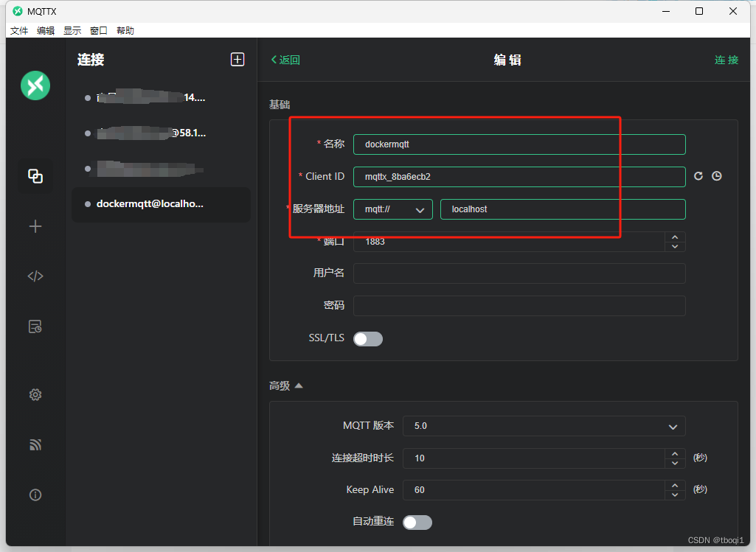Click the clock timestamp icon beside Client ID
This screenshot has width=756, height=552.
tap(717, 176)
